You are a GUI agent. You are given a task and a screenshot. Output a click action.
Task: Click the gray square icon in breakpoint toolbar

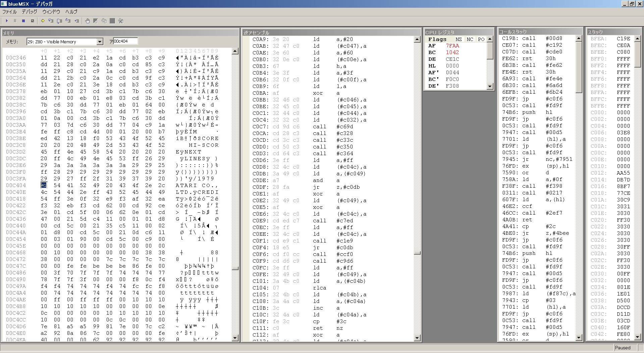pos(112,21)
